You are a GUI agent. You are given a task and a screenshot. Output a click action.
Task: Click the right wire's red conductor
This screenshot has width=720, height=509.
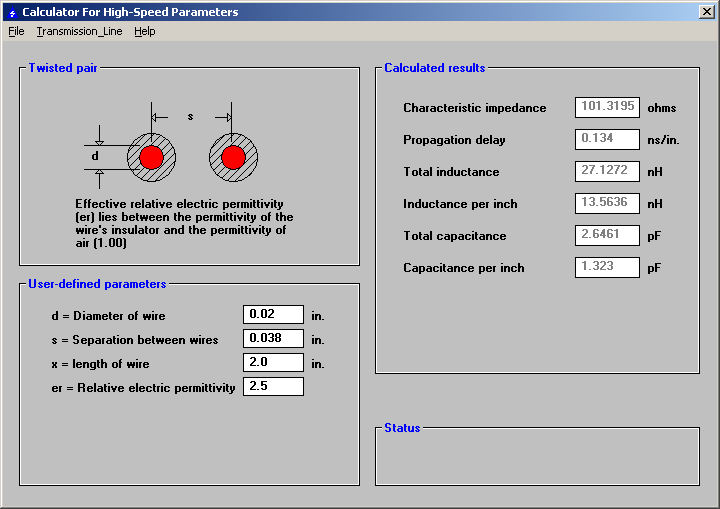(233, 157)
